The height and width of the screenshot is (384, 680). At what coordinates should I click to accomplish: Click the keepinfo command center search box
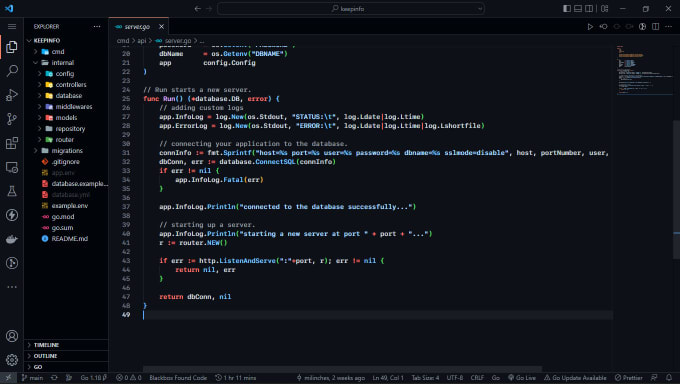coord(351,9)
